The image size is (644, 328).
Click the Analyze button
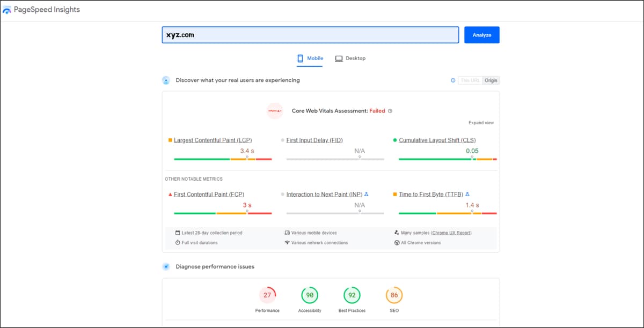pyautogui.click(x=482, y=35)
